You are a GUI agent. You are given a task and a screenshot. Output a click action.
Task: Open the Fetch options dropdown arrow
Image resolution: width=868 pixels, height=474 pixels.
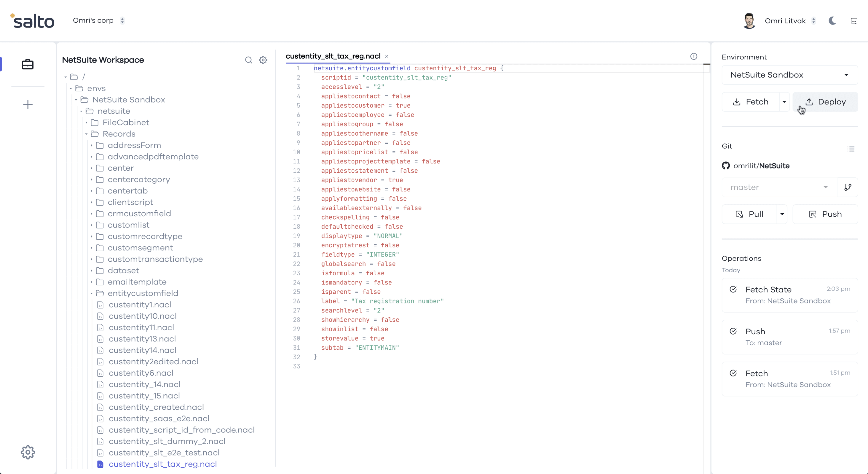(x=784, y=101)
